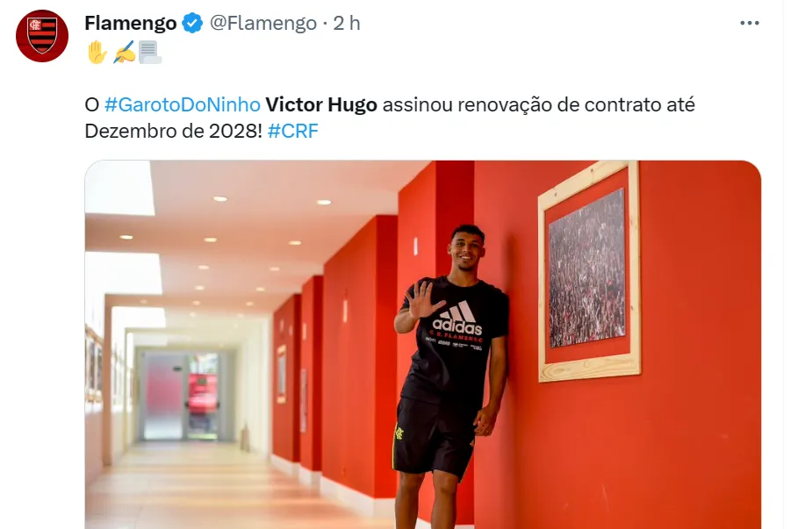Screen dimensions: 812x529
Task: Click the blue verified badge
Action: coord(192,24)
